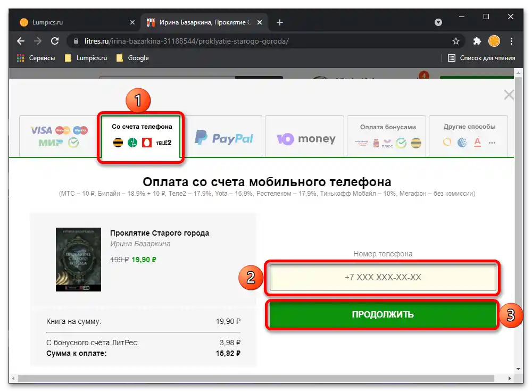Minimize the Chrome window
This screenshot has width=532, height=392.
coord(462,16)
